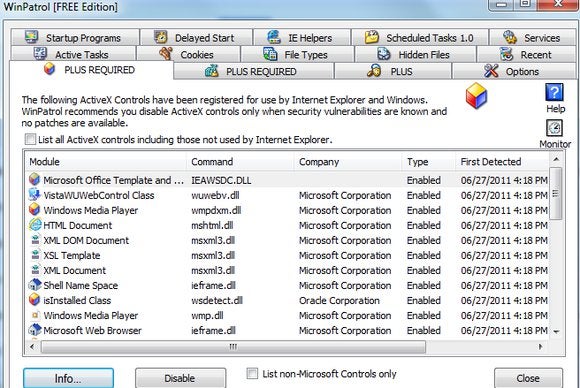Click the Delayed Start tab icon
The width and height of the screenshot is (580, 388).
point(161,37)
